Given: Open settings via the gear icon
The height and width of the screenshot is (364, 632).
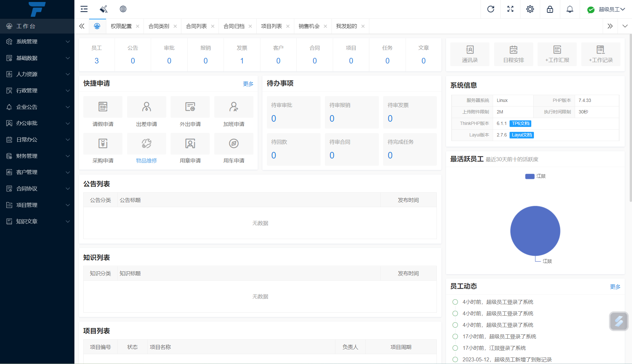Looking at the screenshot, I should pos(530,9).
